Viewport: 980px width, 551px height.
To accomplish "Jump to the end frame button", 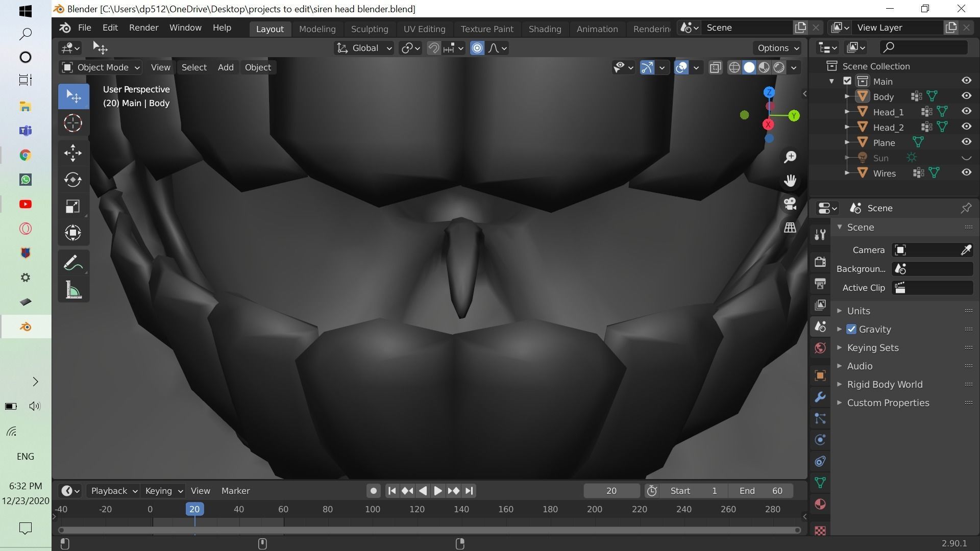I will pos(469,491).
